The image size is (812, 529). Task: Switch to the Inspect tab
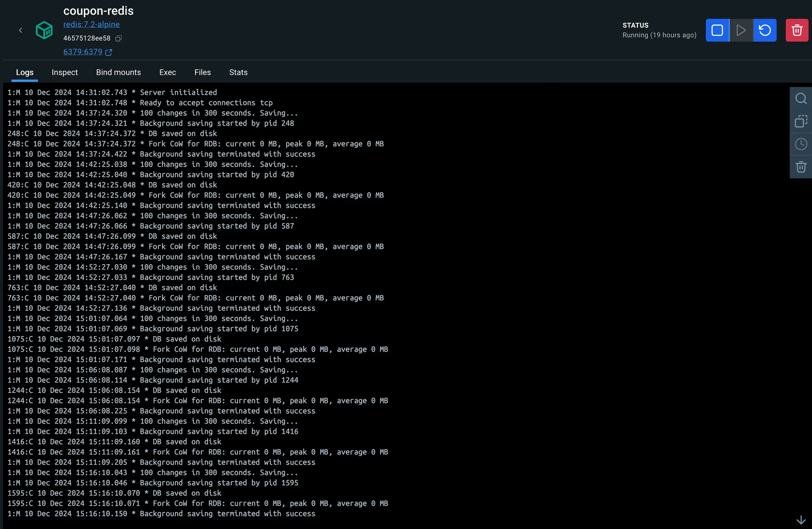point(65,72)
